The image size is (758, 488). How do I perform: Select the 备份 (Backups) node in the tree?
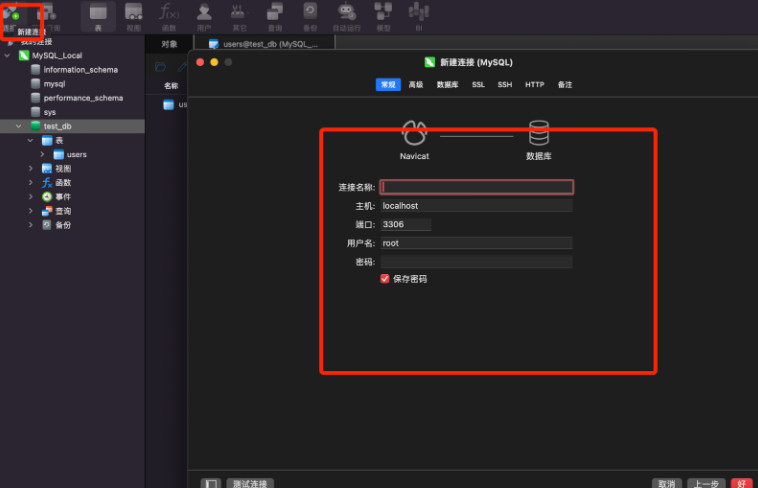(63, 225)
